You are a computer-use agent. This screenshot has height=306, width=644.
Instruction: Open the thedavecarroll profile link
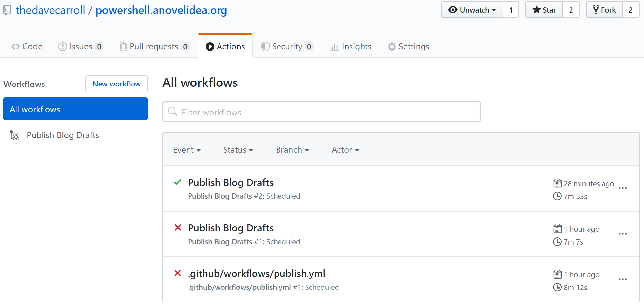[x=50, y=10]
